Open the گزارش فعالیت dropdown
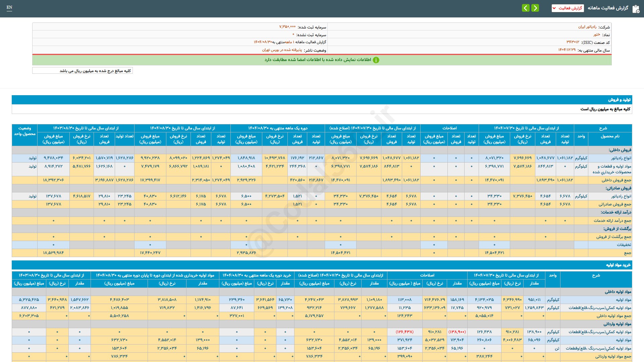 point(568,8)
